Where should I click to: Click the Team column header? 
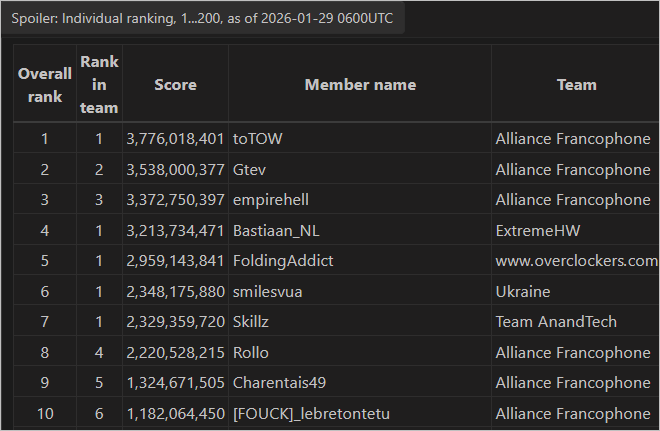coord(576,85)
